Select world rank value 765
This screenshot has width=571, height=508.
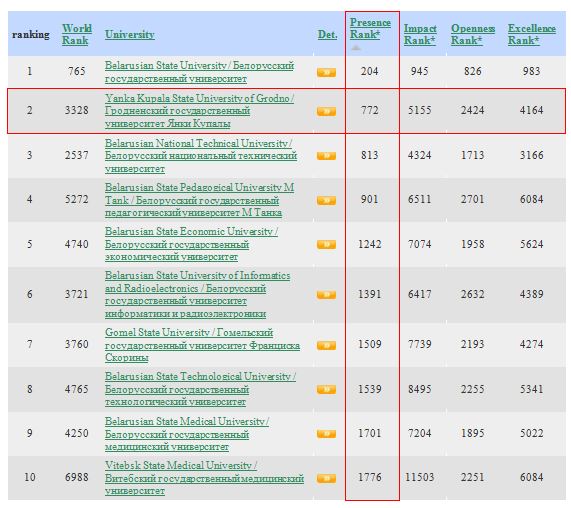76,71
